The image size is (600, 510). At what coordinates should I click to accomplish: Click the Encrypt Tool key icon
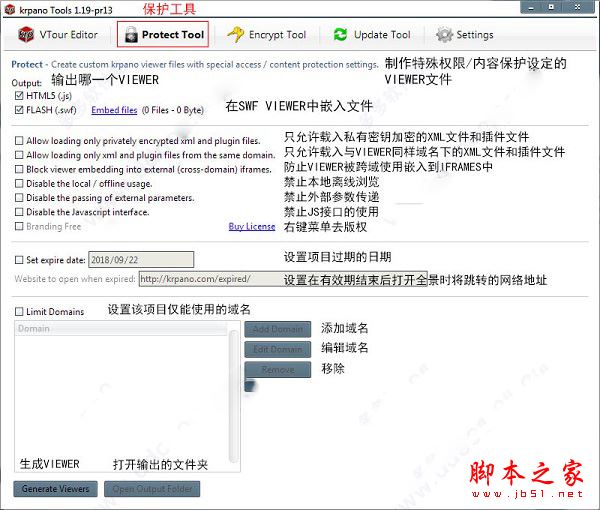click(235, 34)
